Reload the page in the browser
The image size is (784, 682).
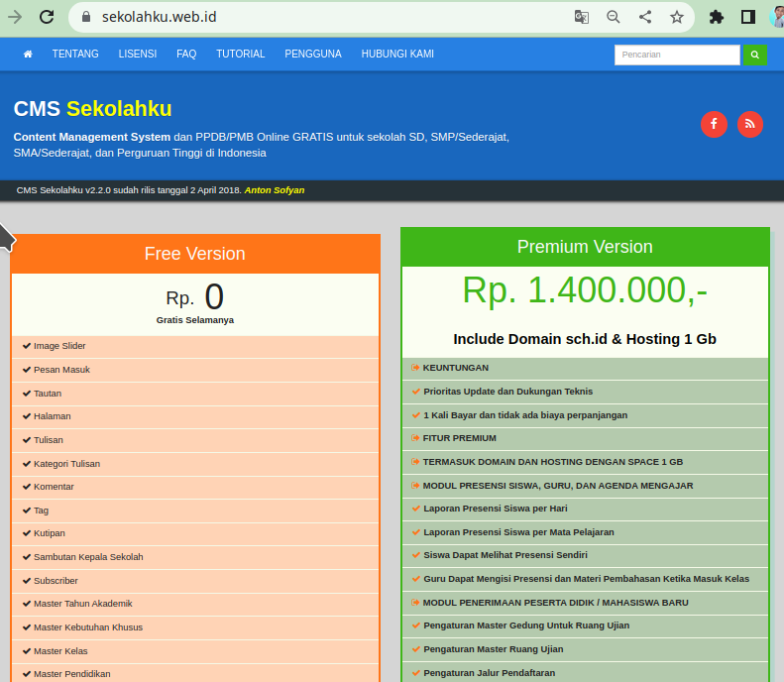[x=47, y=17]
